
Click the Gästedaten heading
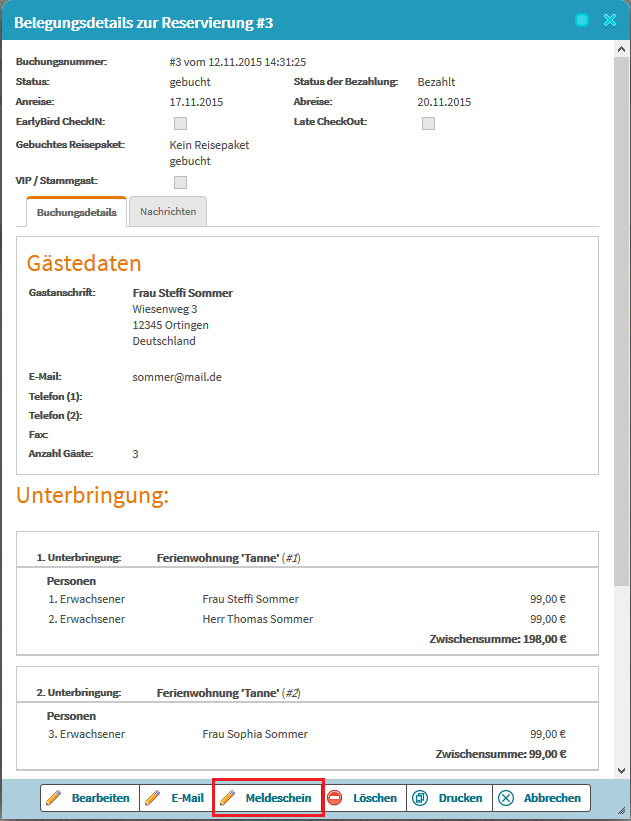coord(84,263)
